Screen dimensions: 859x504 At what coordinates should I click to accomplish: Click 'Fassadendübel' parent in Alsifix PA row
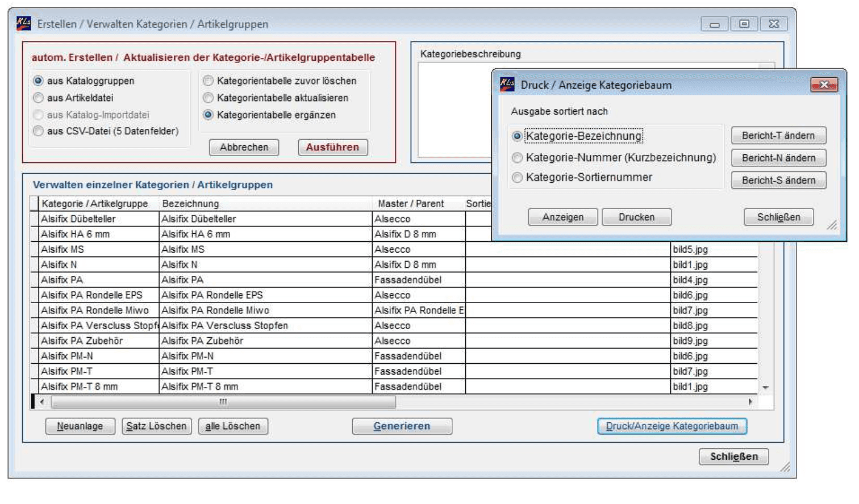point(419,280)
